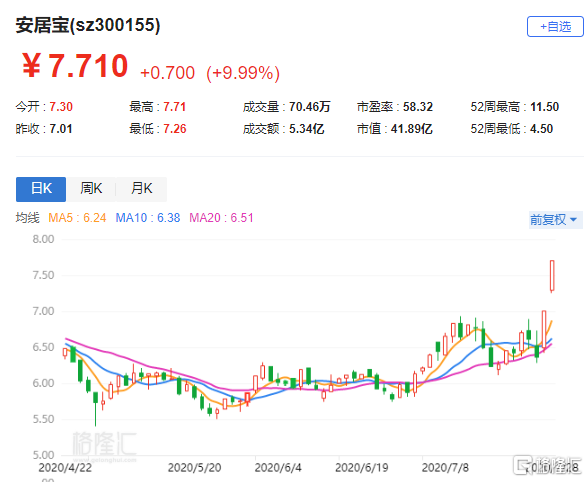Image resolution: width=588 pixels, height=482 pixels.
Task: Click the 昨收 previous close 7.01
Action: tap(61, 129)
